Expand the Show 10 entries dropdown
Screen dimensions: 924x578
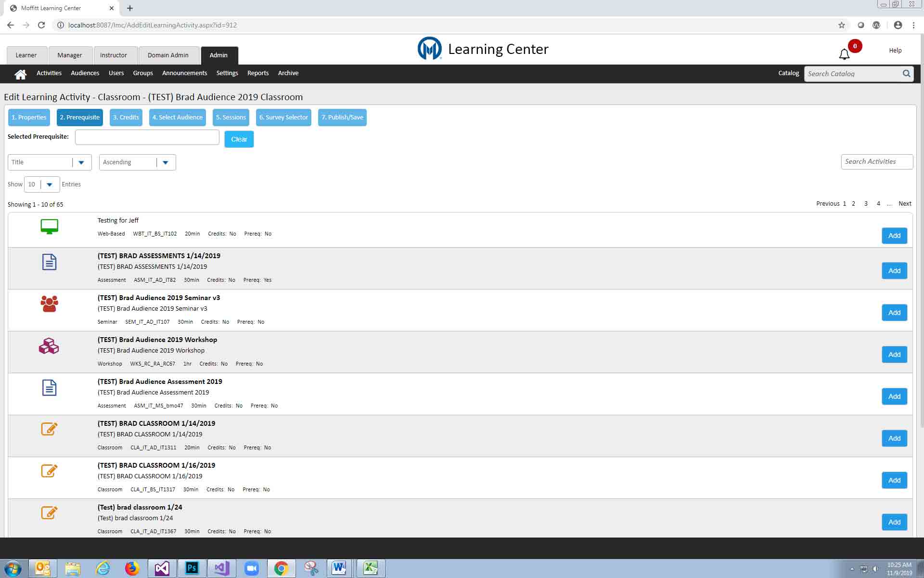(49, 184)
